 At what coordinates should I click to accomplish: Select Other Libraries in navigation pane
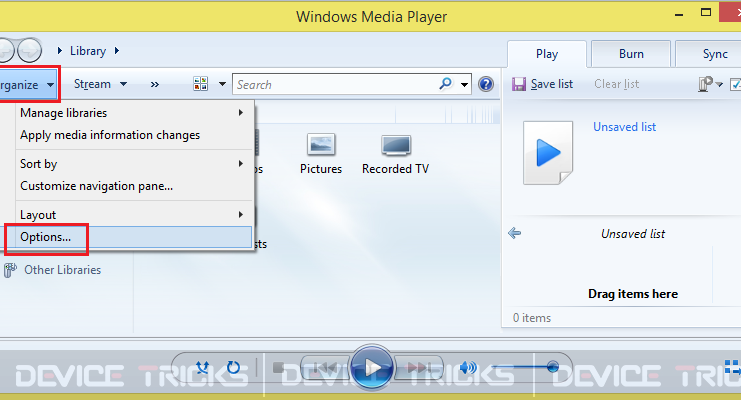(52, 270)
